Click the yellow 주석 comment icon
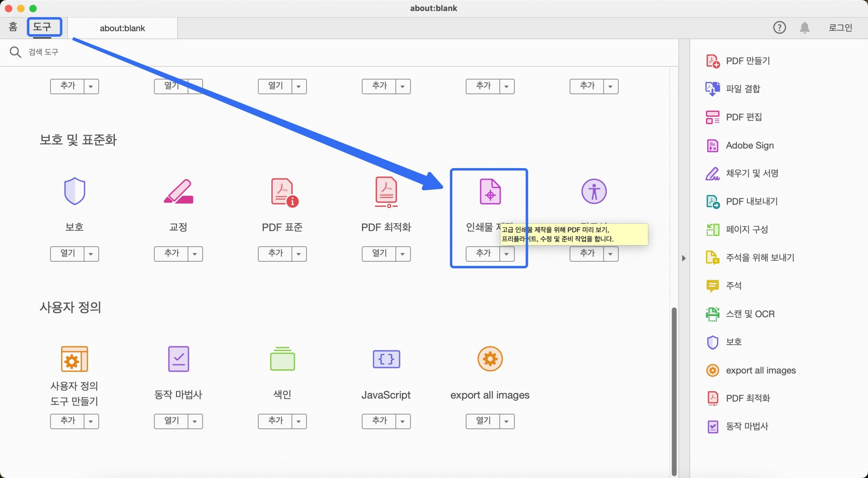 point(712,286)
